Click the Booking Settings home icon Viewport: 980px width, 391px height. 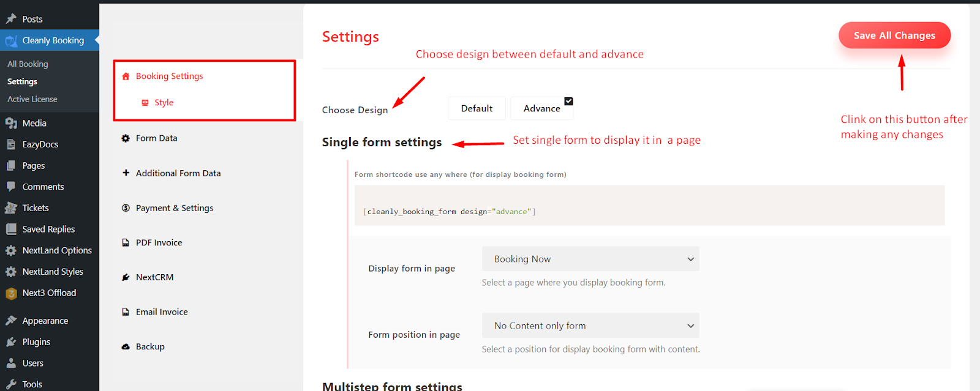click(126, 76)
